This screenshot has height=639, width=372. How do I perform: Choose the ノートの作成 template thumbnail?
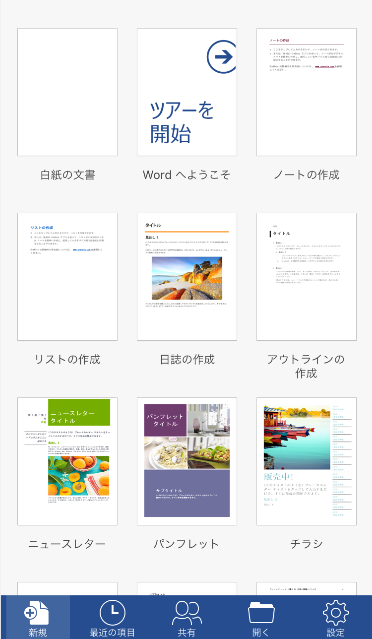pos(306,92)
